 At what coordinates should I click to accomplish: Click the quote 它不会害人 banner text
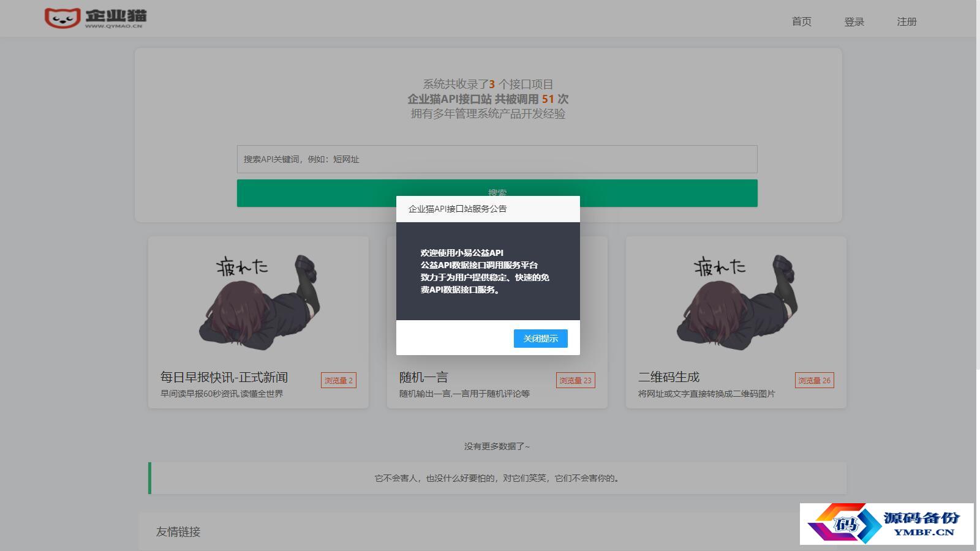point(497,478)
